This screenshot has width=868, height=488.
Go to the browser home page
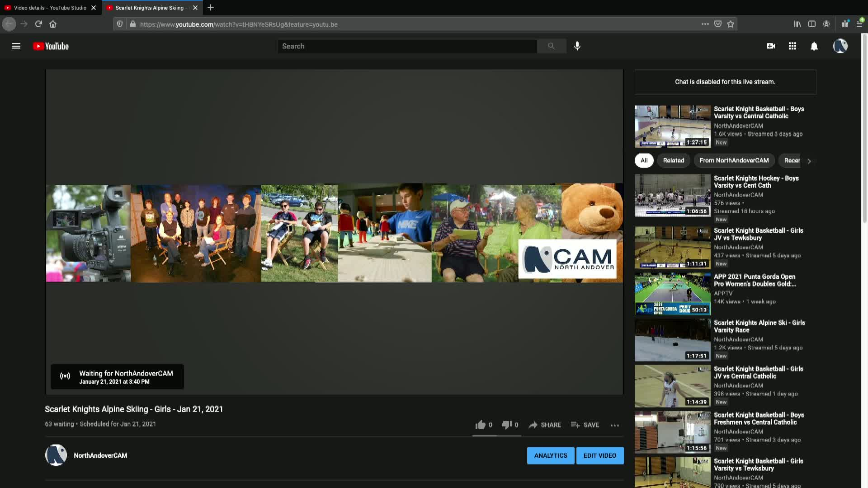pyautogui.click(x=53, y=24)
